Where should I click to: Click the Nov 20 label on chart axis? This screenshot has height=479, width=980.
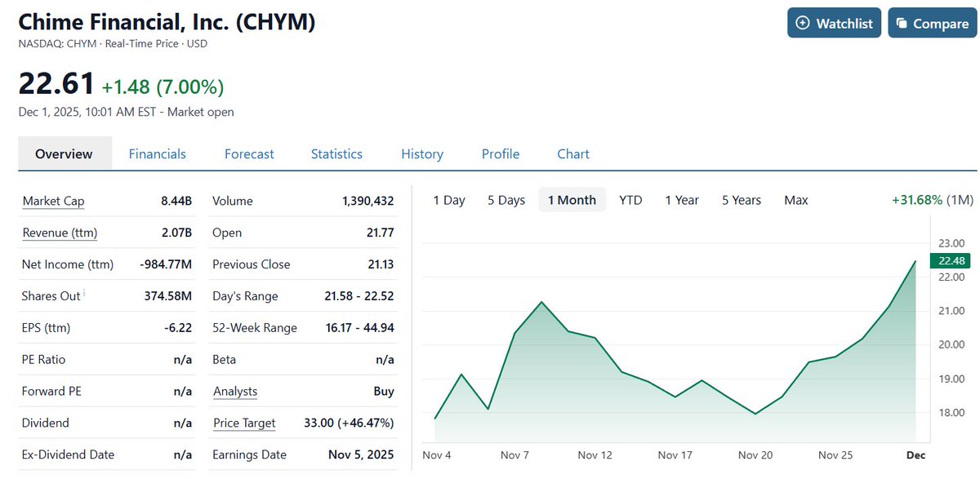[755, 455]
